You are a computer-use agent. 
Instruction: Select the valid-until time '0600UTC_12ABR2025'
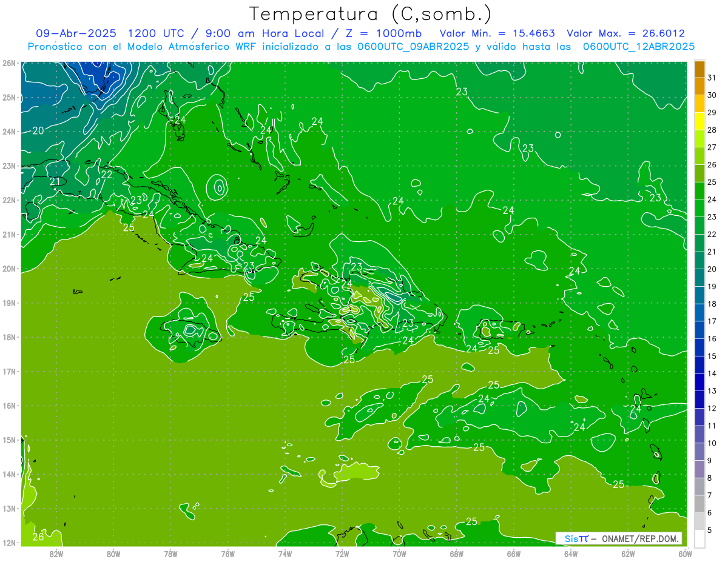(x=639, y=47)
